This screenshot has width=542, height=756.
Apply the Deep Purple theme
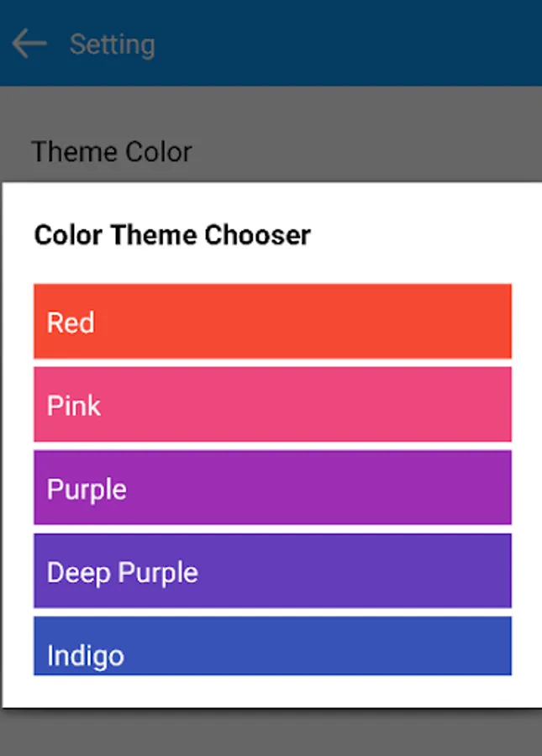pyautogui.click(x=272, y=570)
